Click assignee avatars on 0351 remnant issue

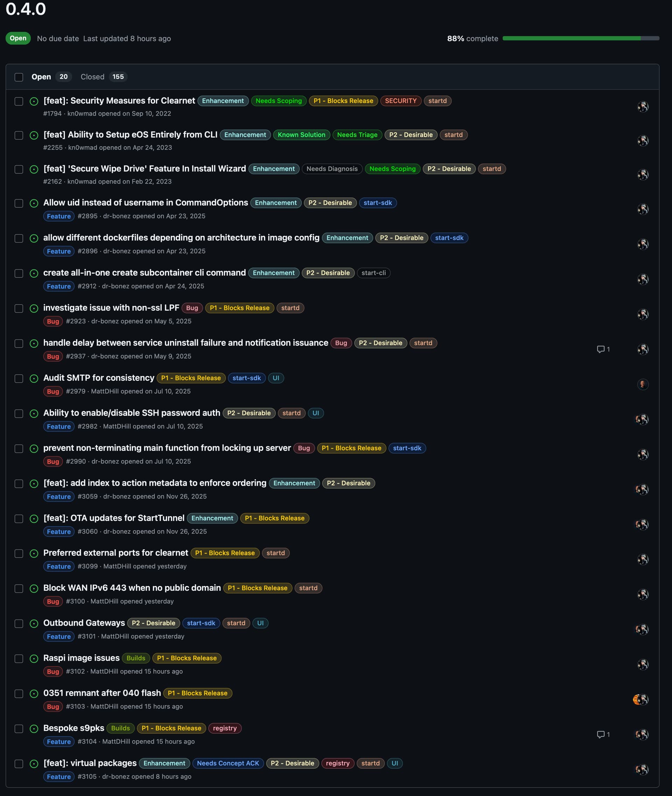click(x=641, y=700)
